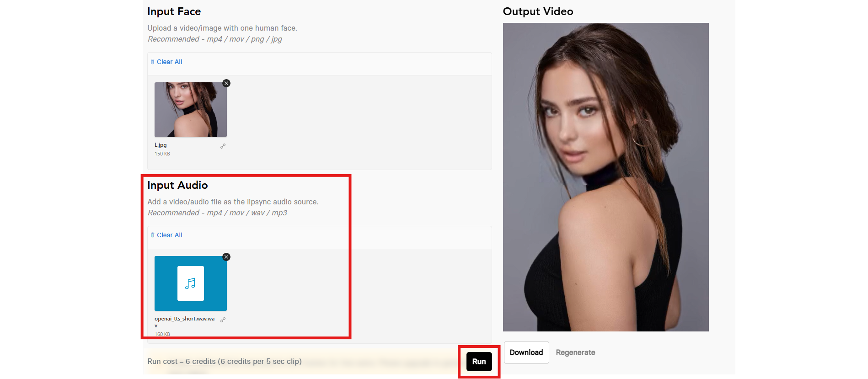Copy link of openai_tts_short.wav file
This screenshot has height=379, width=868.
tap(223, 320)
